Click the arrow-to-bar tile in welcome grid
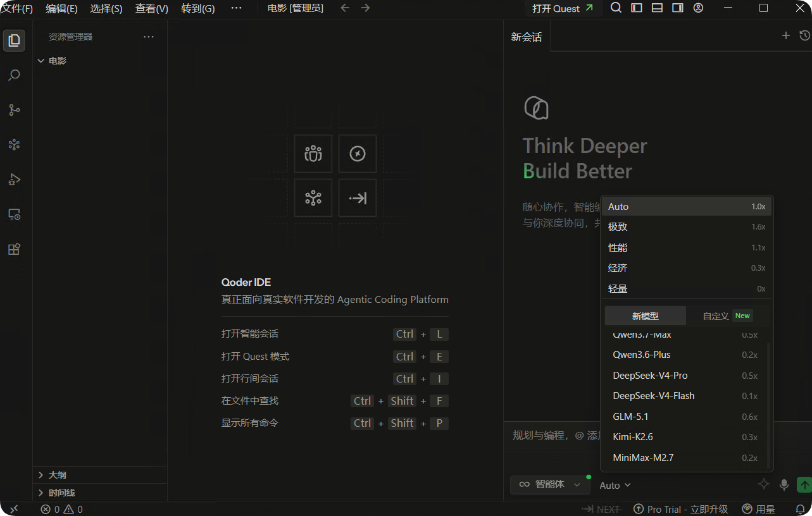812x516 pixels. click(358, 198)
